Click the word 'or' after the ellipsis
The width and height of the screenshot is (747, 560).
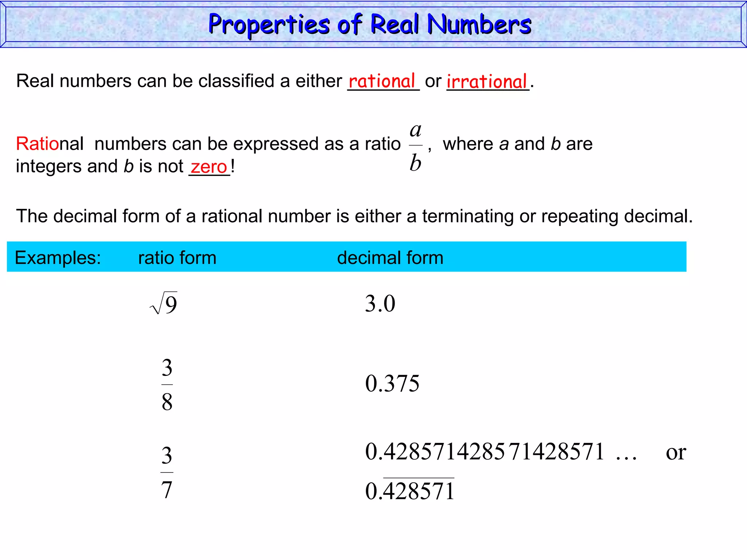coord(676,453)
